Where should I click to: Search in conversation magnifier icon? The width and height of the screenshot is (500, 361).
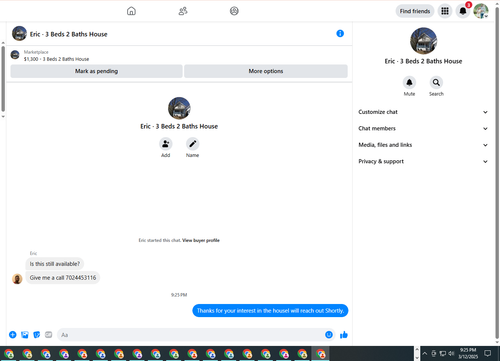(x=436, y=82)
